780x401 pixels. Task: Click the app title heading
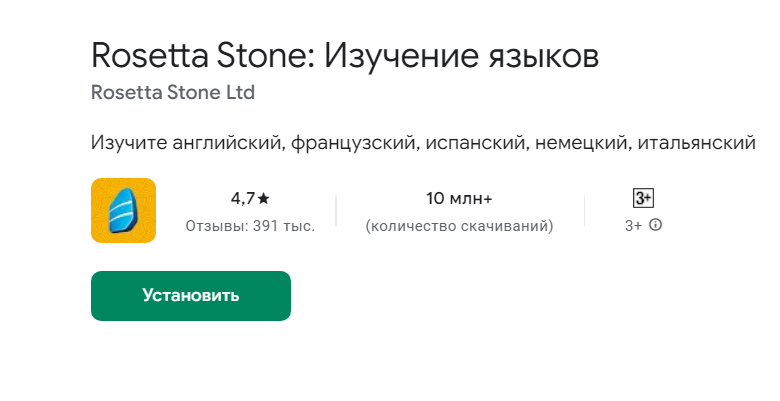344,56
